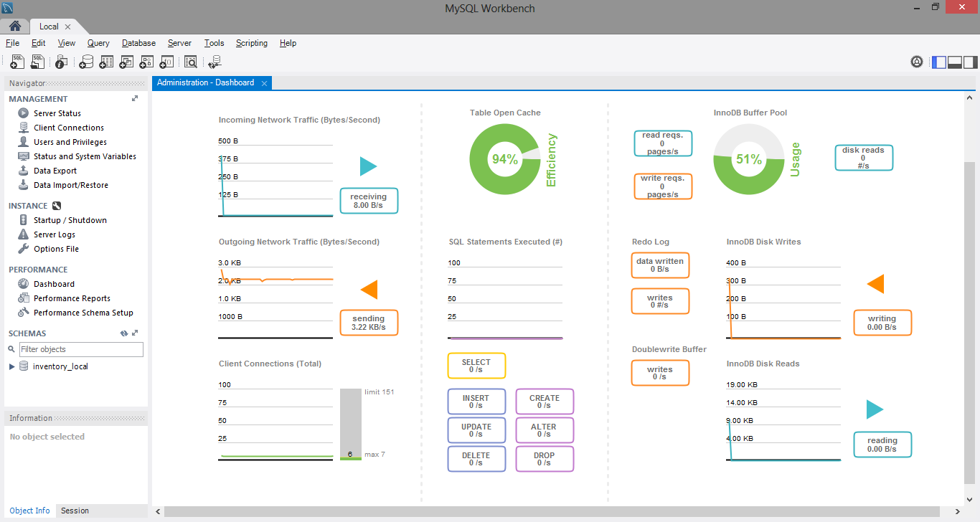Screen dimensions: 980x522
Task: Click the INSERT statements counter box
Action: click(476, 402)
